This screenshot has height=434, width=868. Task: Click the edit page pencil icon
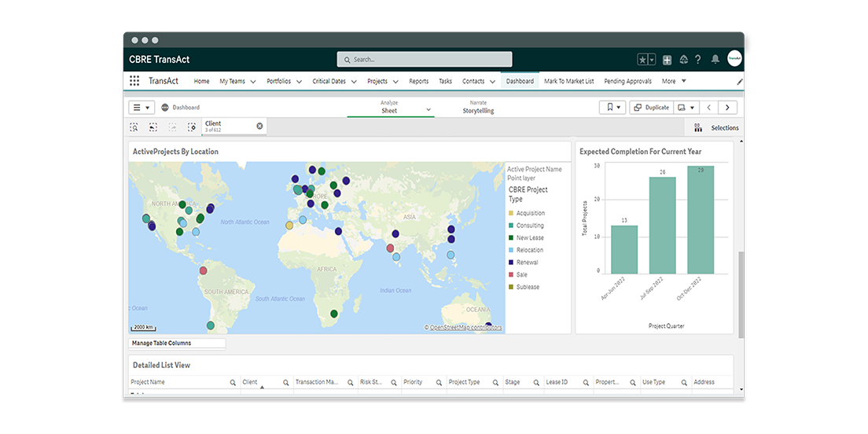739,81
